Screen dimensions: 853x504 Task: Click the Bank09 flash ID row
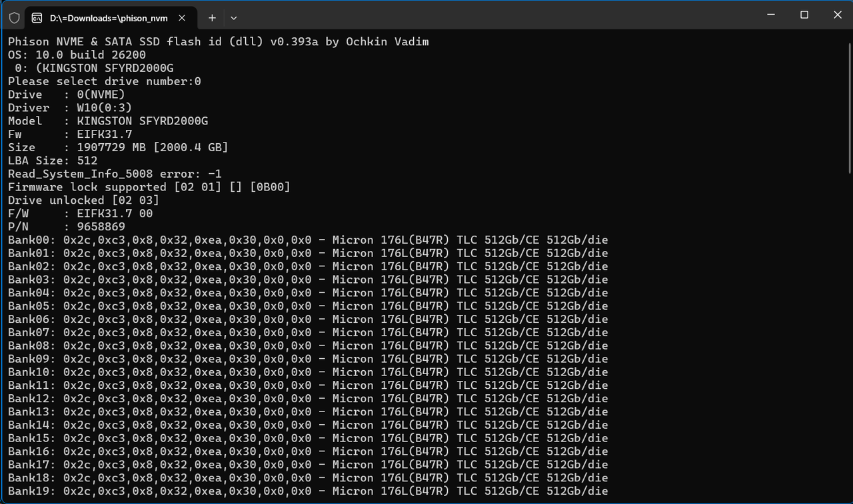(308, 359)
